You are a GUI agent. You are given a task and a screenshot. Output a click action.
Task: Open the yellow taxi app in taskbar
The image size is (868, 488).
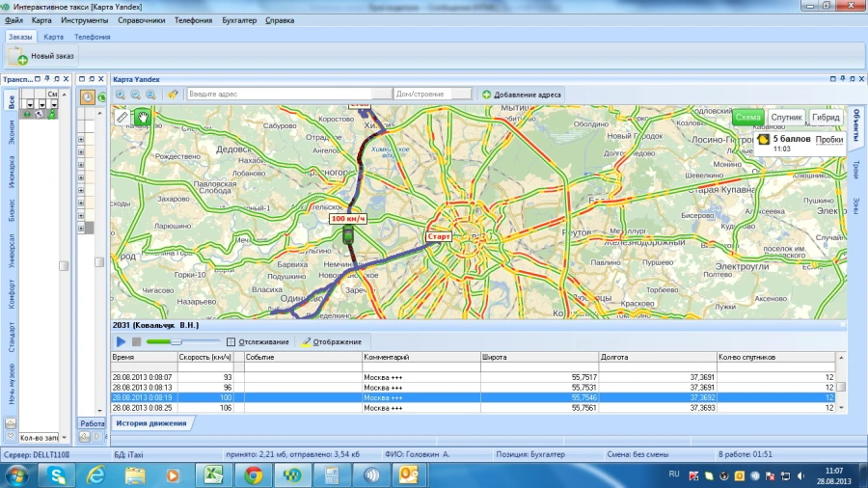coord(292,474)
